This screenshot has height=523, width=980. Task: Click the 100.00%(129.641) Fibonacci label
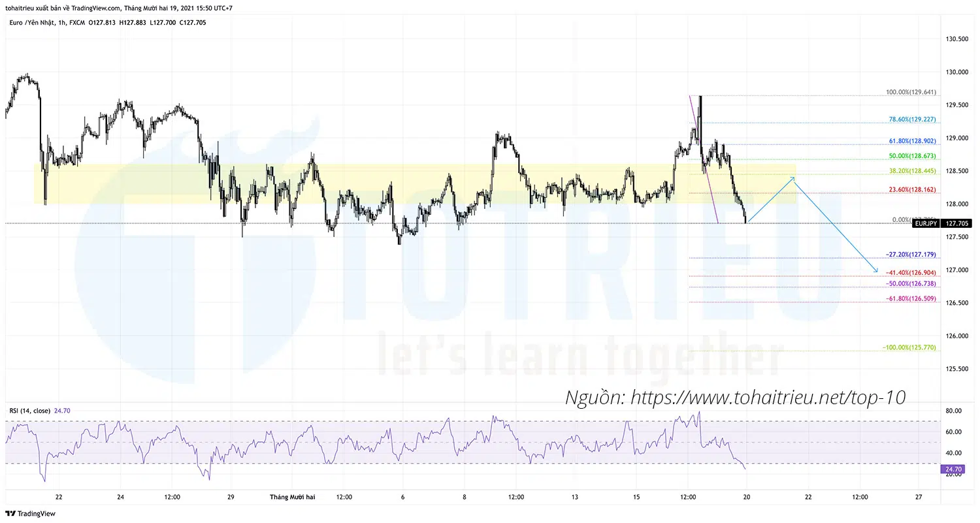(x=911, y=93)
